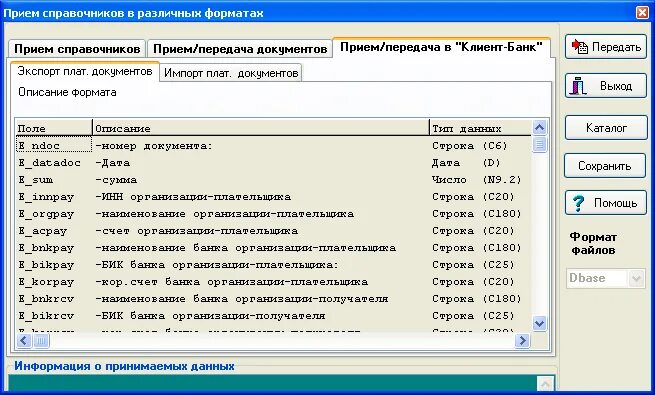Select the E_sum field cell

pyautogui.click(x=54, y=180)
